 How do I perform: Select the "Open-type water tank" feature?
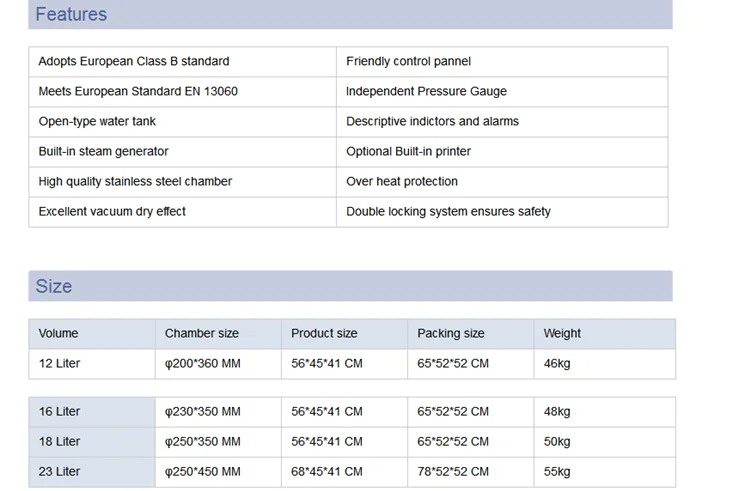98,122
